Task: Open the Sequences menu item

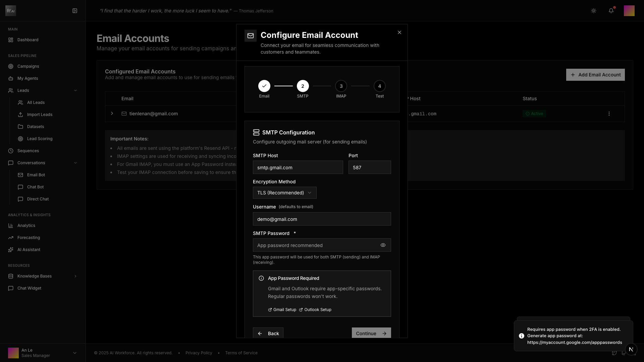Action: 28,151
